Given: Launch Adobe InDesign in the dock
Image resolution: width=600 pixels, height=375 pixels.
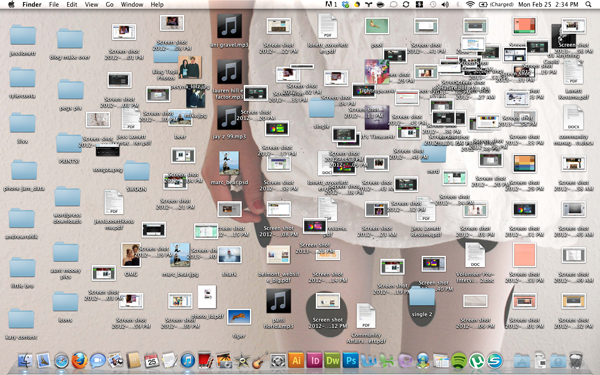Looking at the screenshot, I should pyautogui.click(x=315, y=360).
